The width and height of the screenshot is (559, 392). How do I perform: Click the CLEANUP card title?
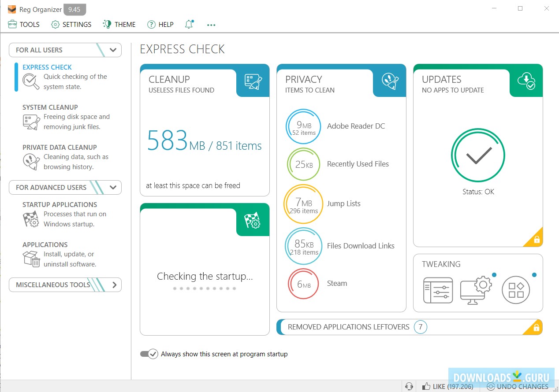click(x=169, y=79)
